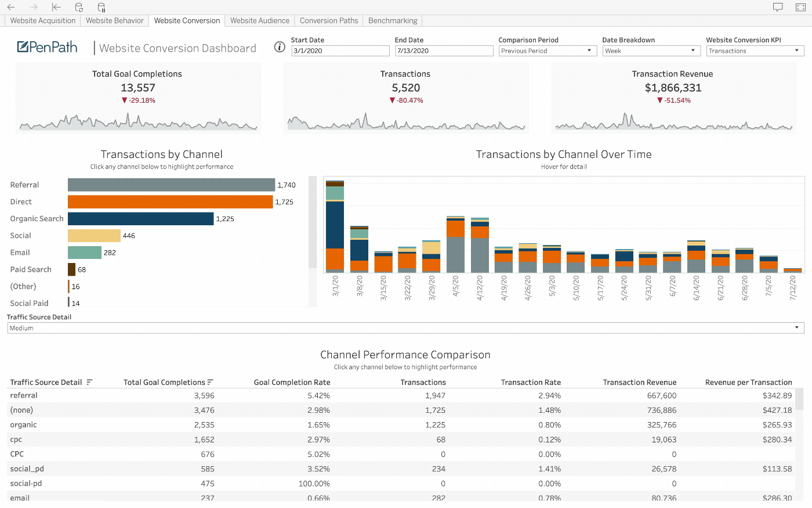Select the referral row in performance table

401,395
